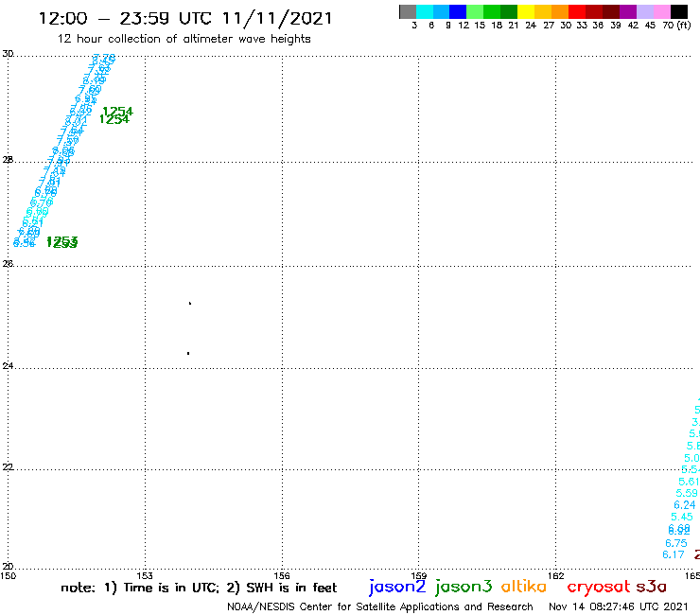
Task: Click the red cryosat satellite label
Action: click(598, 587)
